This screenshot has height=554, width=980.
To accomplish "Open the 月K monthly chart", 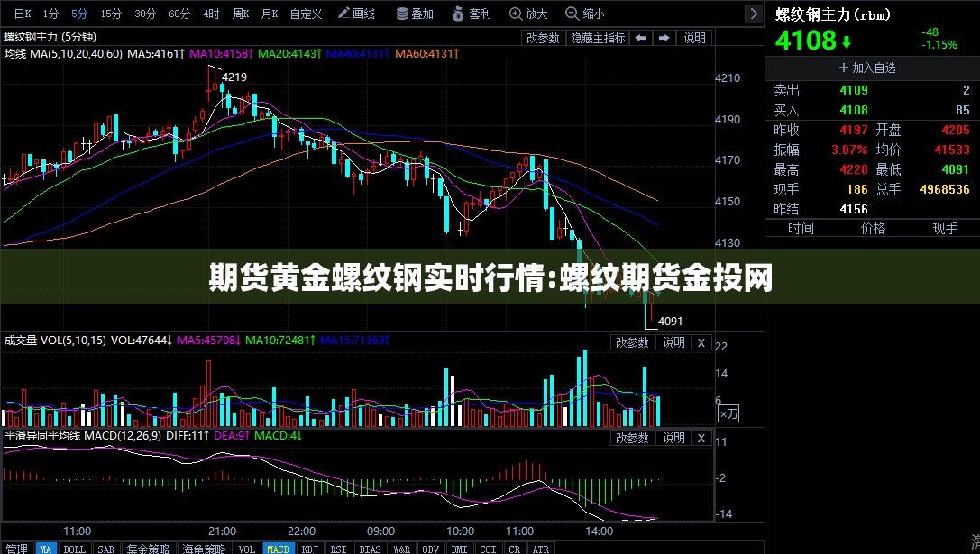I will [x=270, y=14].
